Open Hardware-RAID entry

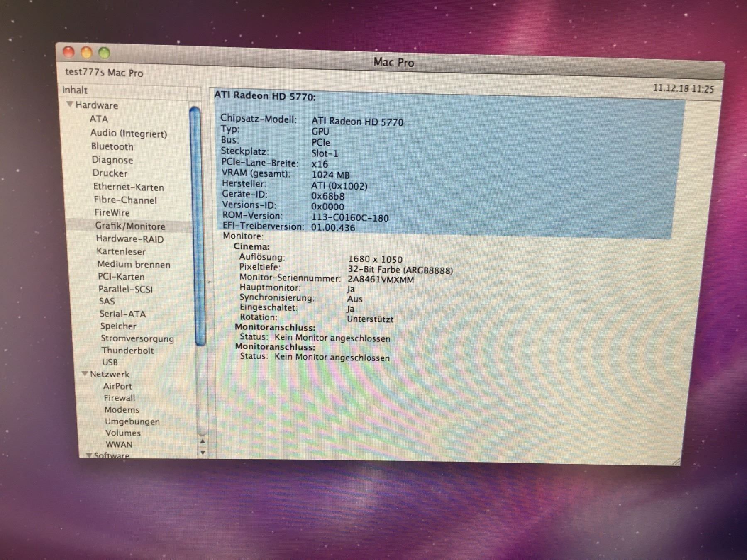130,239
